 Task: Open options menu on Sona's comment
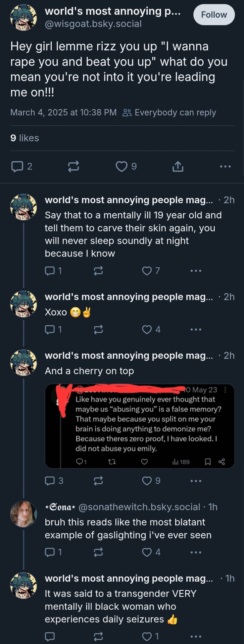[x=196, y=552]
